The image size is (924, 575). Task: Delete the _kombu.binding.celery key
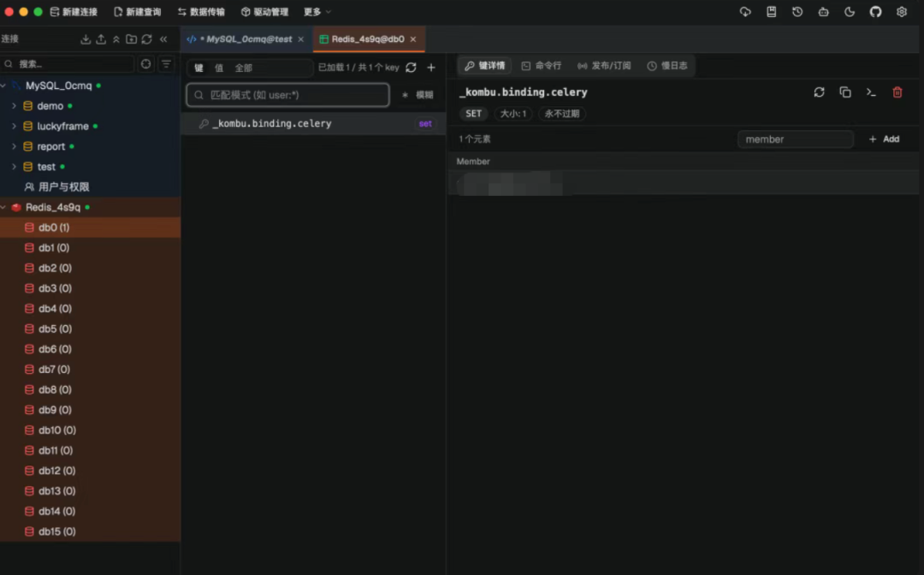pyautogui.click(x=897, y=92)
